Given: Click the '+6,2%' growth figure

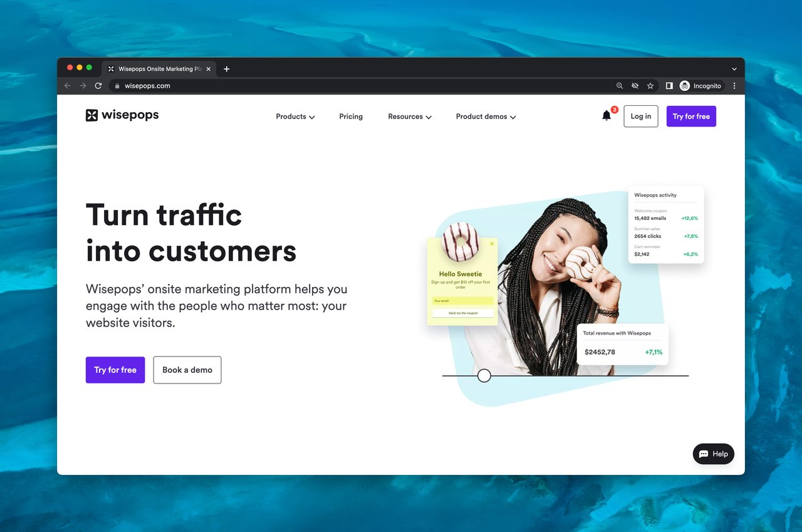Looking at the screenshot, I should 691,254.
